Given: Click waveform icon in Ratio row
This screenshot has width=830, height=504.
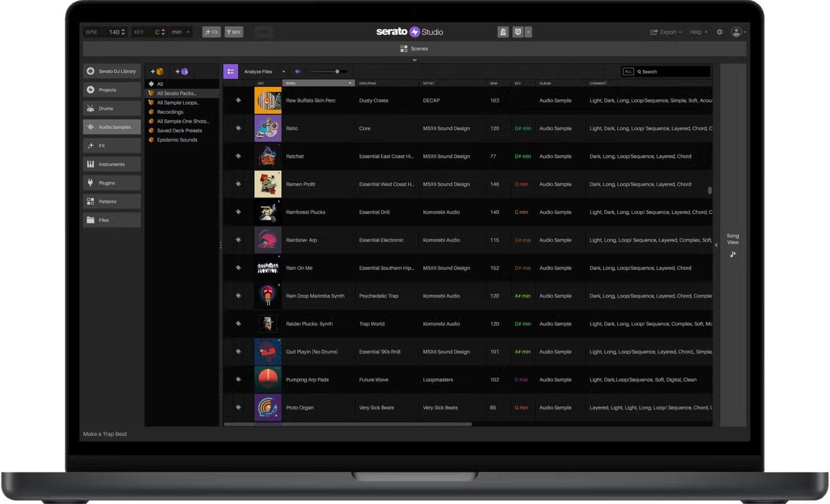Looking at the screenshot, I should click(x=238, y=128).
